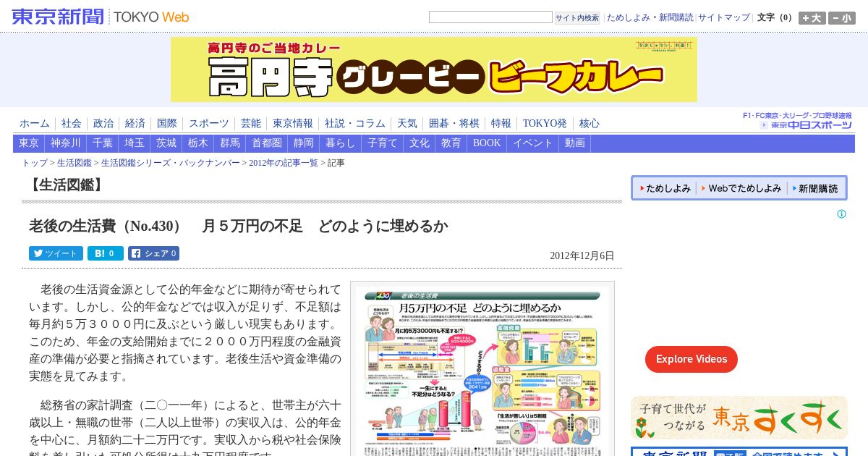Open the 経済 section
868x456 pixels.
pos(135,124)
